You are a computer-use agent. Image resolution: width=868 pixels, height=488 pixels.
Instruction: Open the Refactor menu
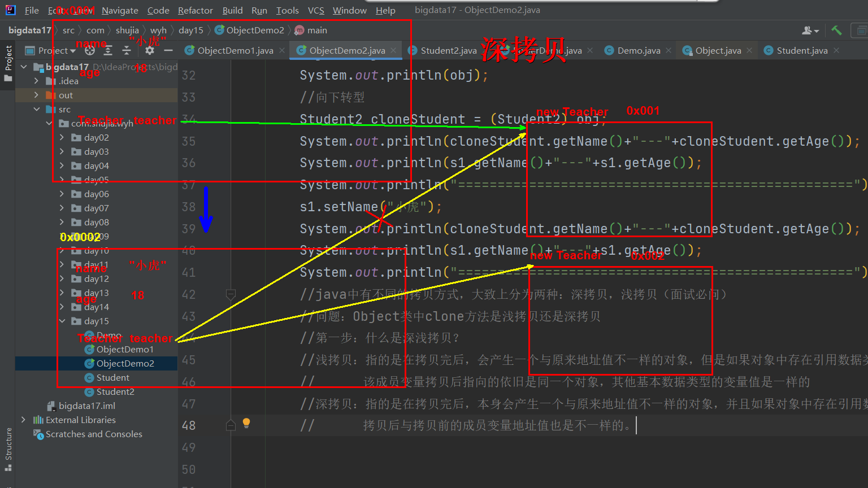tap(196, 10)
